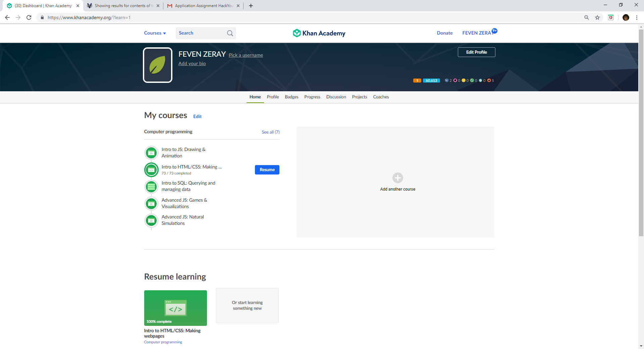The width and height of the screenshot is (644, 349).
Task: Open Intro to SQL: Querying course
Action: click(x=189, y=186)
